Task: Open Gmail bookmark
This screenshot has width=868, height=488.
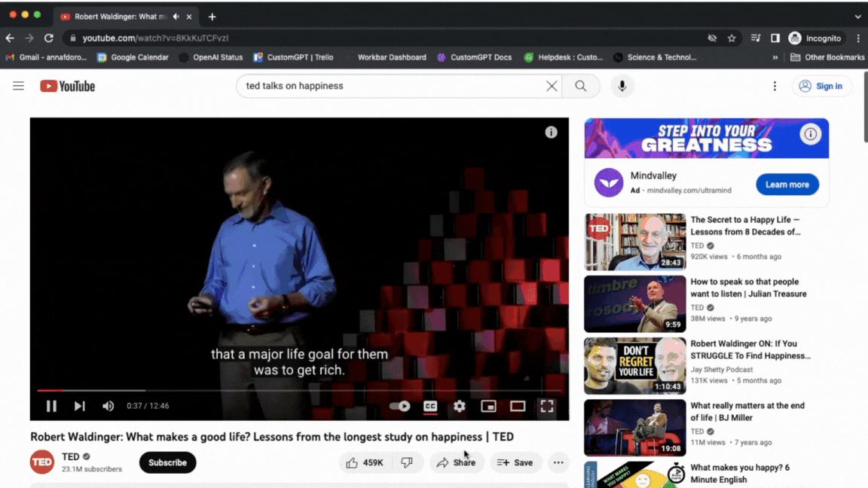Action: (46, 57)
